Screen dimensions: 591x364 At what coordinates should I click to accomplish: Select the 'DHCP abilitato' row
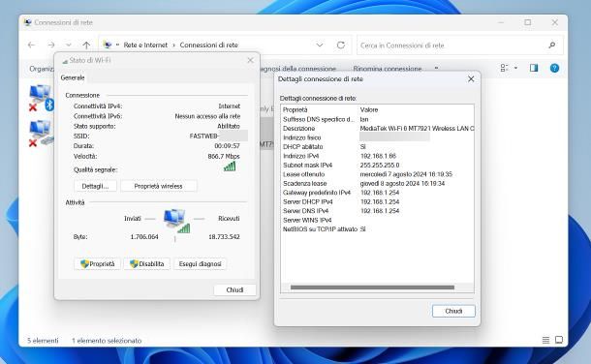[377, 147]
